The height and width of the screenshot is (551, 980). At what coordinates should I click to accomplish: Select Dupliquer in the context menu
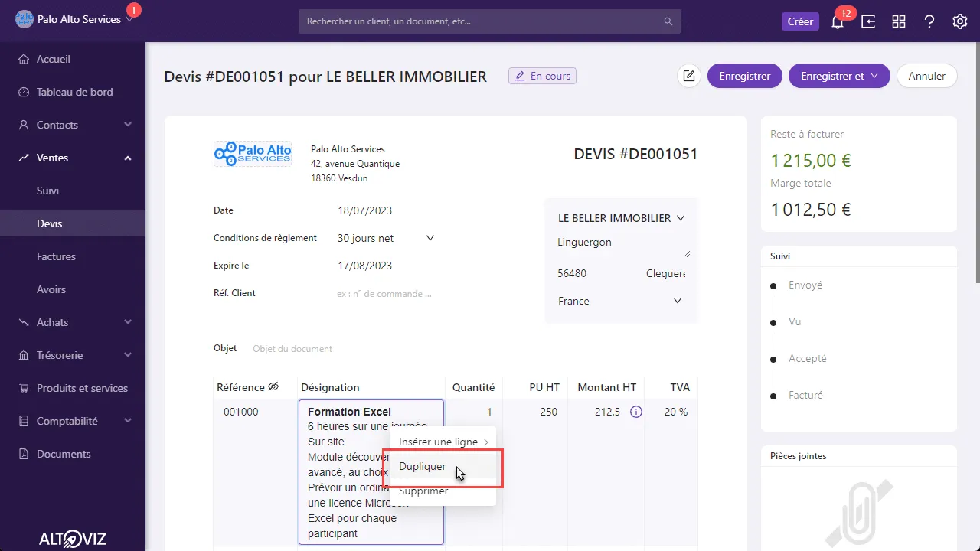[443, 466]
